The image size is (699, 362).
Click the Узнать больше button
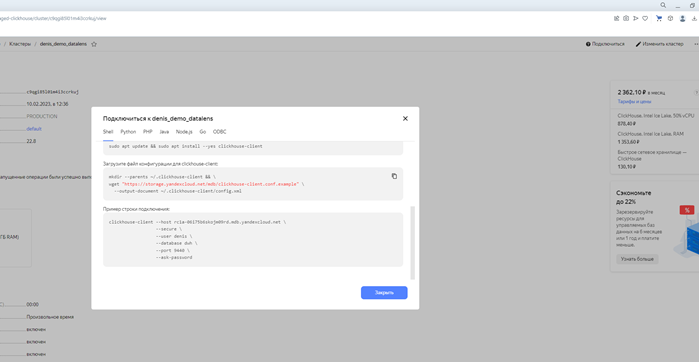coord(637,259)
